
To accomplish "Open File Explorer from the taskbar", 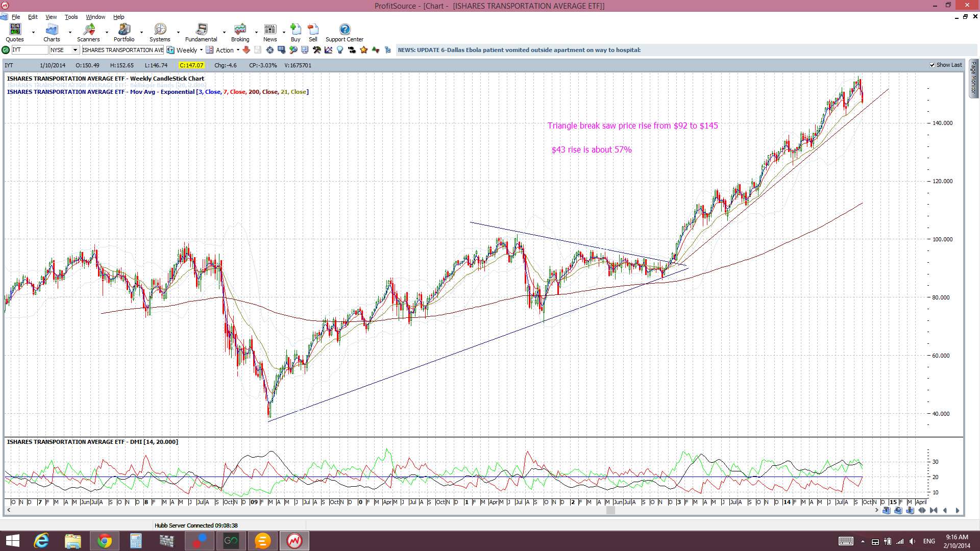I will tap(73, 541).
